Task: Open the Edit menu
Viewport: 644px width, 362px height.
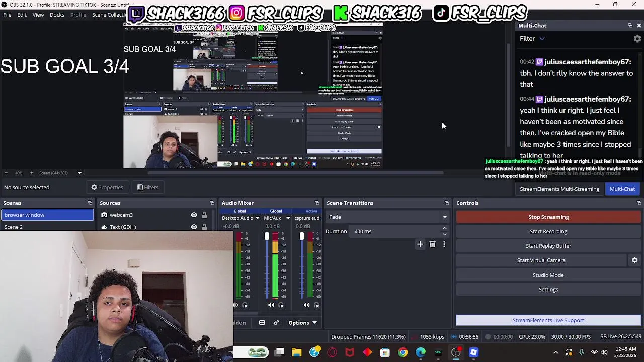Action: click(22, 15)
